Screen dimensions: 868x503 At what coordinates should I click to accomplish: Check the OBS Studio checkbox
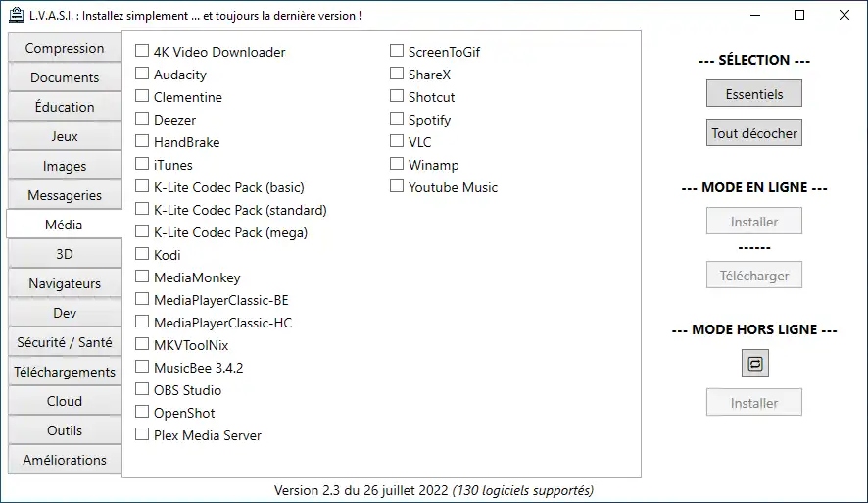pyautogui.click(x=142, y=389)
